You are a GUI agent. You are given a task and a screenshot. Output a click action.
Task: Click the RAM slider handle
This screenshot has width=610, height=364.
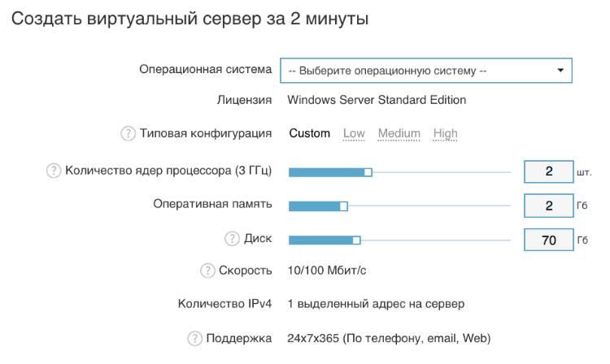point(343,206)
